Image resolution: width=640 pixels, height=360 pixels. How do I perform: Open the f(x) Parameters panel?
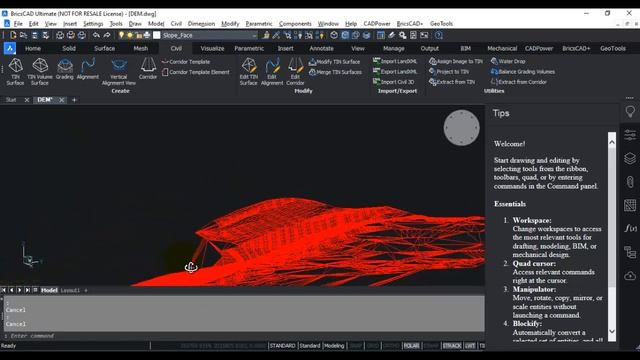[x=630, y=229]
